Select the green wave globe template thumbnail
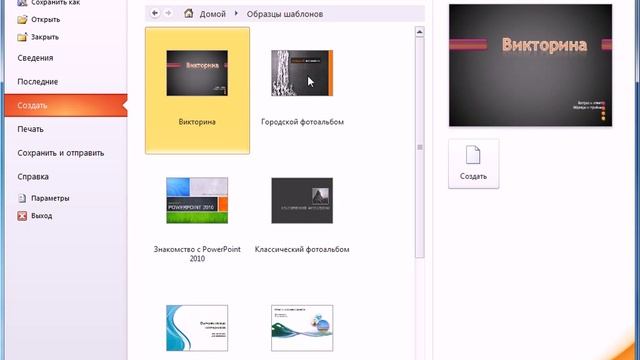Image resolution: width=640 pixels, height=360 pixels. (x=302, y=328)
